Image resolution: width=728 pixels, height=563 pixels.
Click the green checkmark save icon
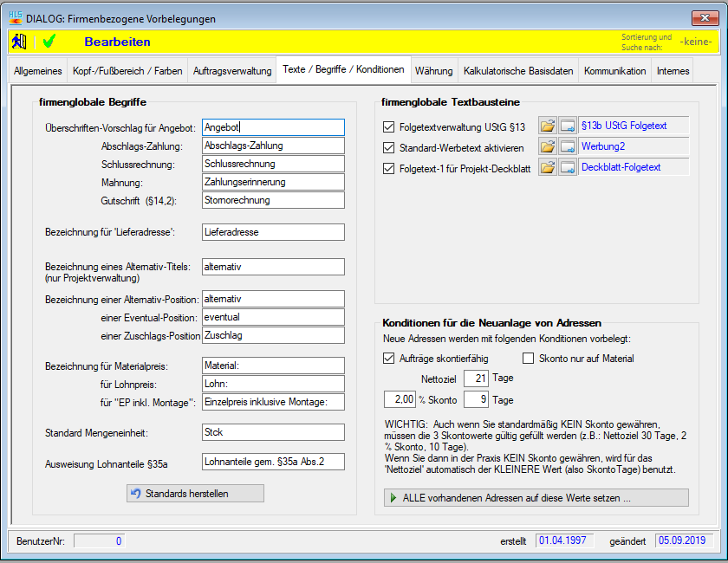[49, 42]
